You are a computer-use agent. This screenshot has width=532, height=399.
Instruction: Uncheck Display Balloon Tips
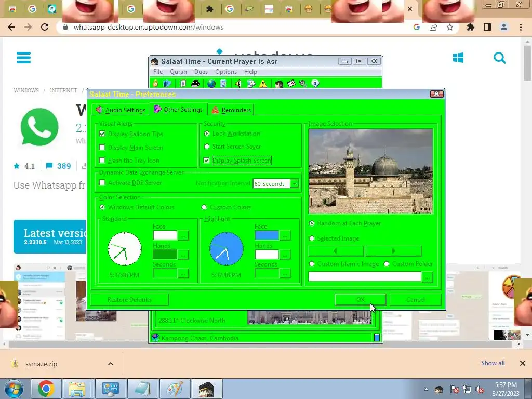click(x=102, y=134)
